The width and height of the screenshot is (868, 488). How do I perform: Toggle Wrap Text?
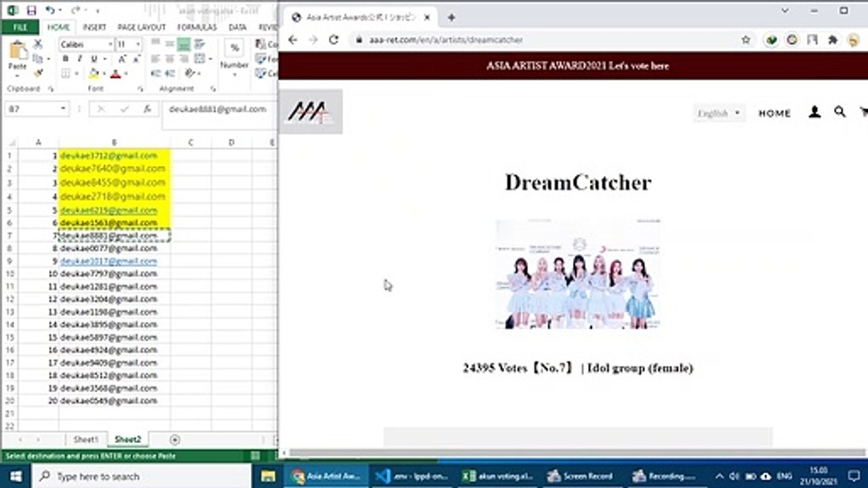[199, 44]
